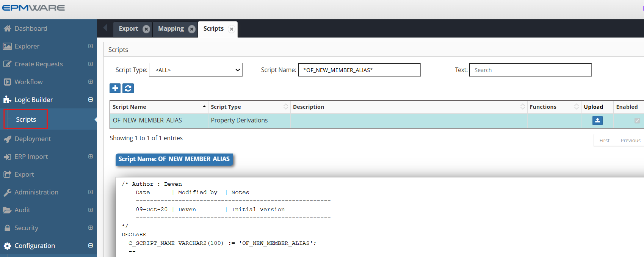The image size is (644, 257).
Task: Click the First pagination button
Action: click(604, 141)
